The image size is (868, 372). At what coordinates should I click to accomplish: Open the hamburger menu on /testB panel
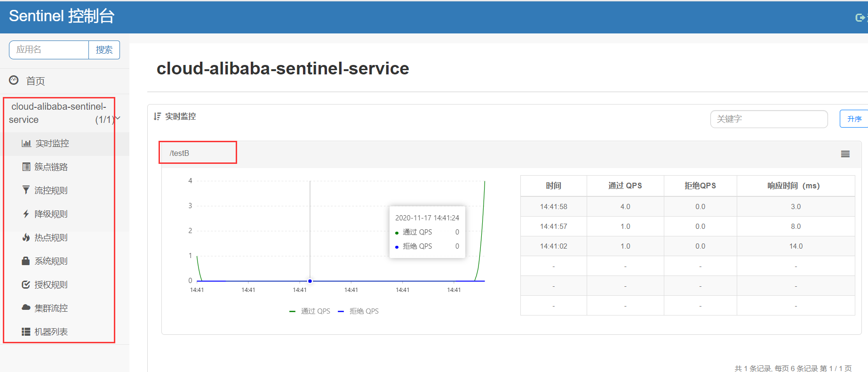[x=845, y=154]
